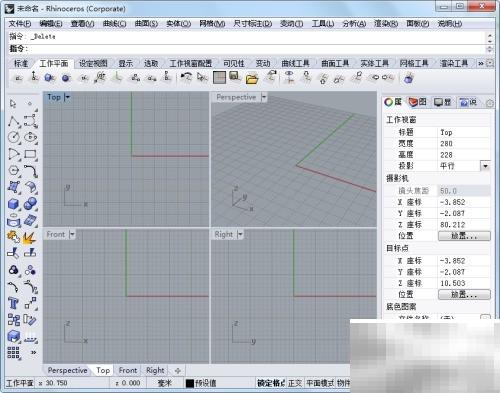The image size is (500, 393).
Task: Select the Boolean union spheres tool
Action: coord(30,204)
